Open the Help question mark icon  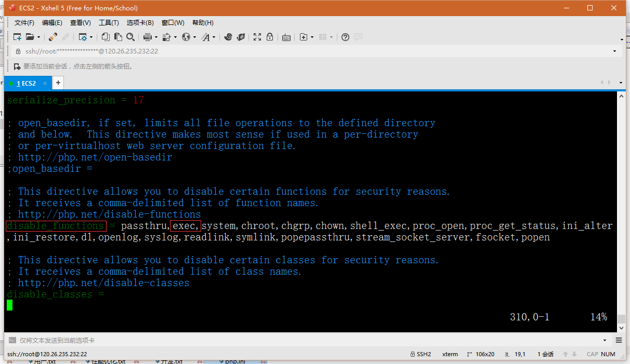tap(345, 37)
